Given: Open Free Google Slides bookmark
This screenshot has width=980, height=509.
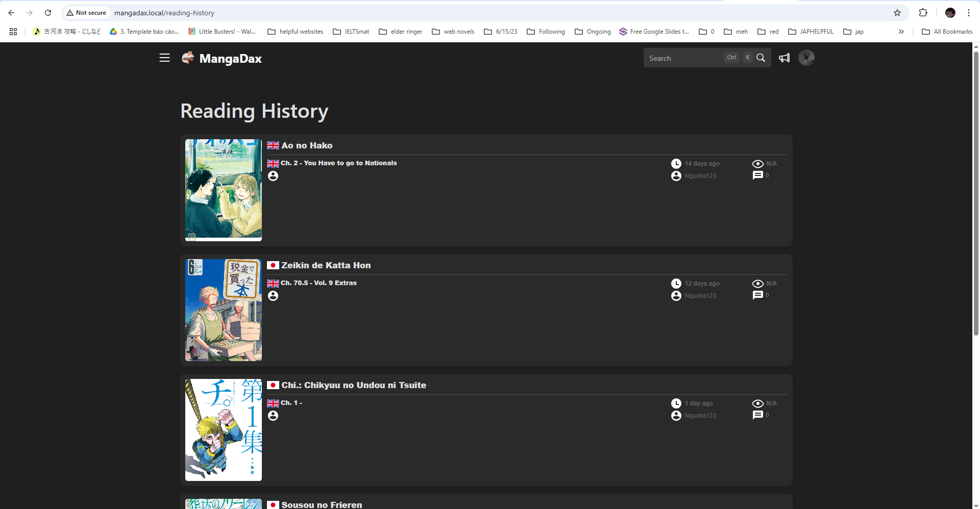Looking at the screenshot, I should click(x=654, y=32).
